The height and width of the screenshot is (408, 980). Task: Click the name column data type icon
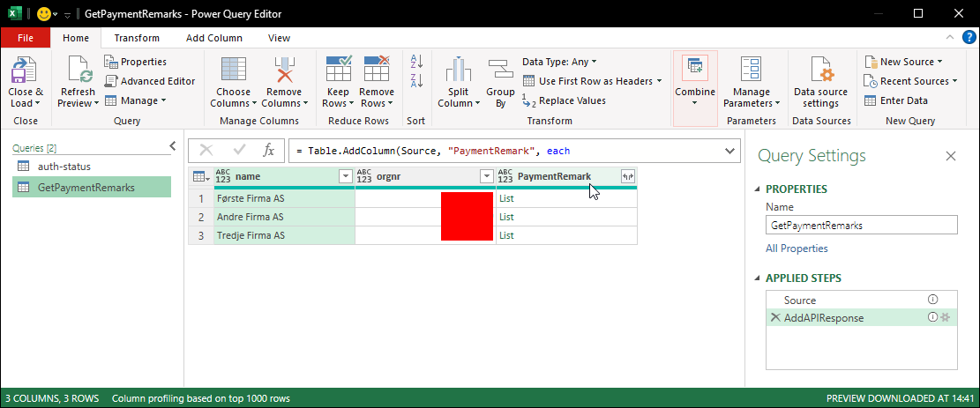coord(223,177)
